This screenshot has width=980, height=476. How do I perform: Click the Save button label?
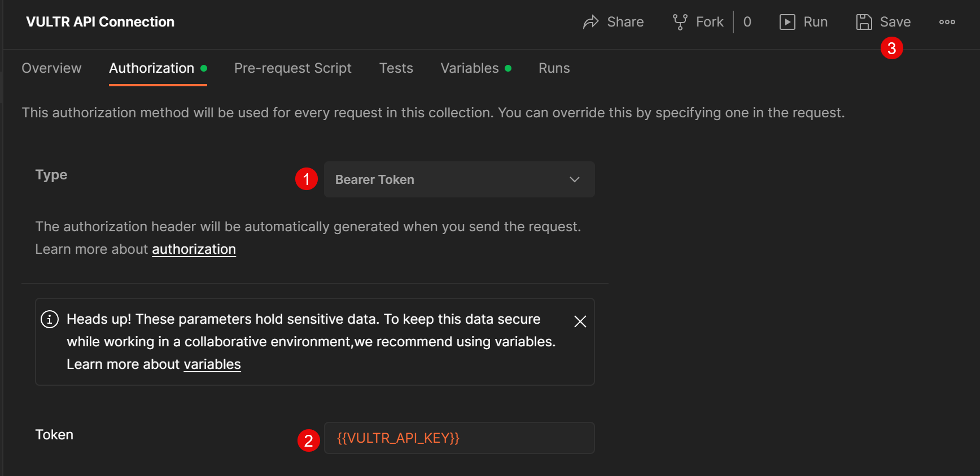pos(895,22)
